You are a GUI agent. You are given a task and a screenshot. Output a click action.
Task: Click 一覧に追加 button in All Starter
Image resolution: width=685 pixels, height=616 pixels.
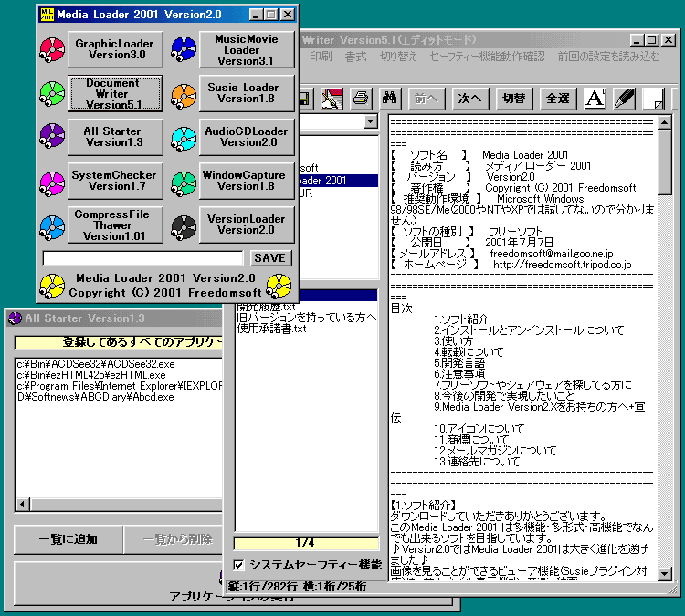pyautogui.click(x=68, y=539)
